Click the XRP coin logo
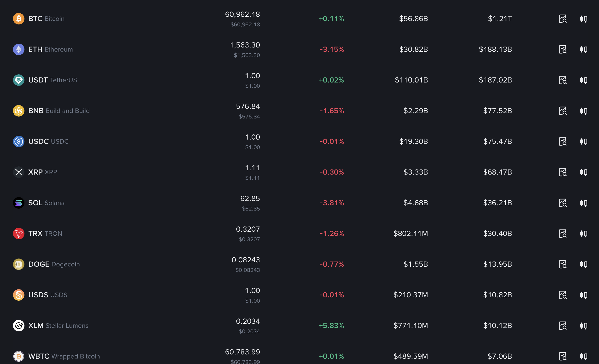The image size is (599, 364). [18, 172]
